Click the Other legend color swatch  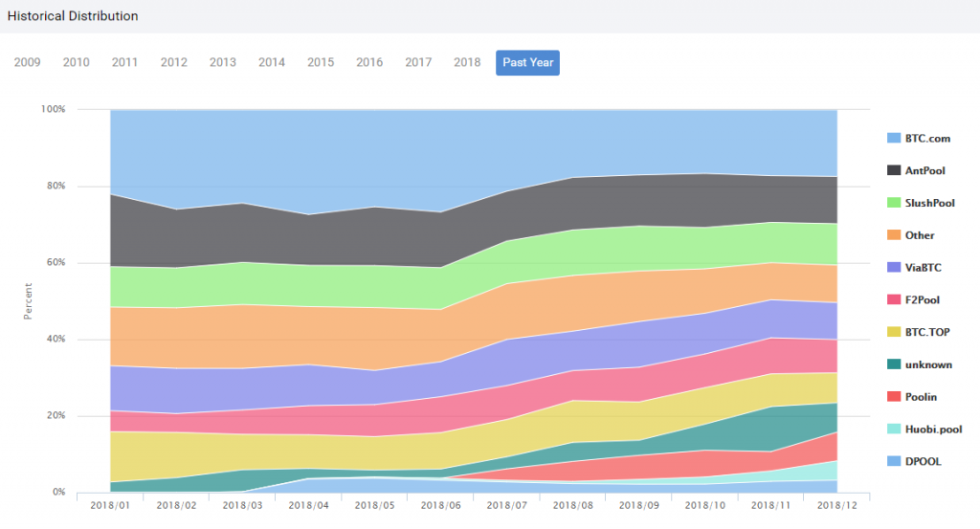[894, 235]
